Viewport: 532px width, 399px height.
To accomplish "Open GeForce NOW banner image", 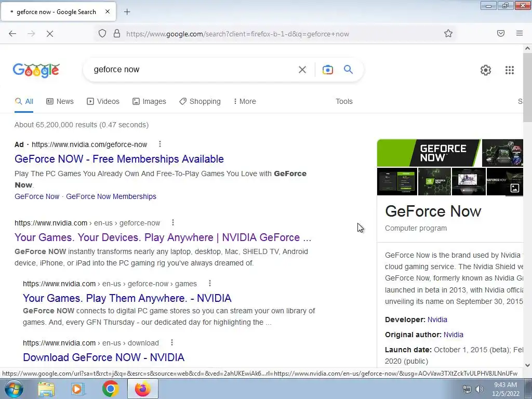I will 429,153.
